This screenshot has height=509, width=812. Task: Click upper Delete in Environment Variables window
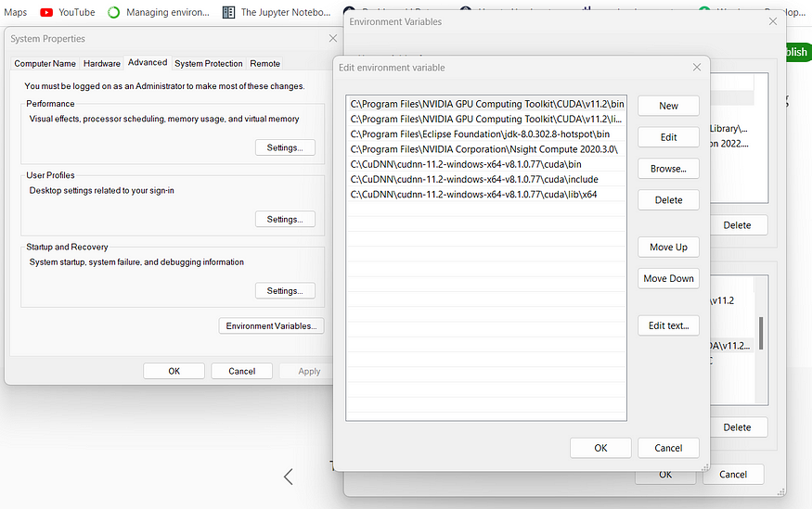click(739, 225)
